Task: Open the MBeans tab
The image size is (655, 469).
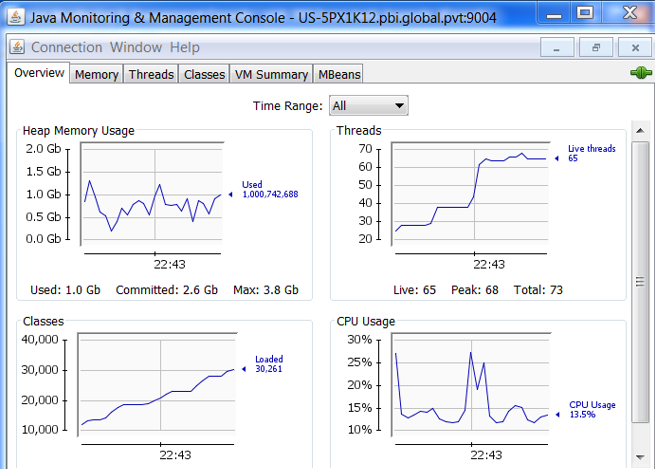Action: coord(338,74)
